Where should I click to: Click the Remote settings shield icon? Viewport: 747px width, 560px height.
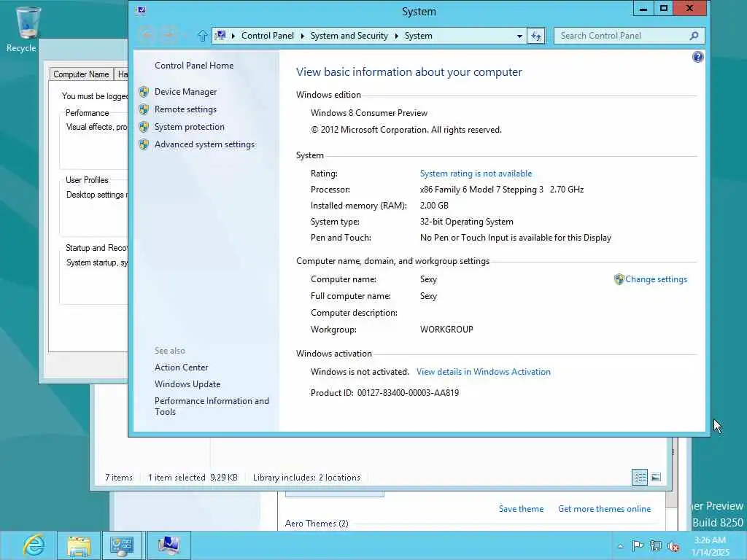point(144,109)
